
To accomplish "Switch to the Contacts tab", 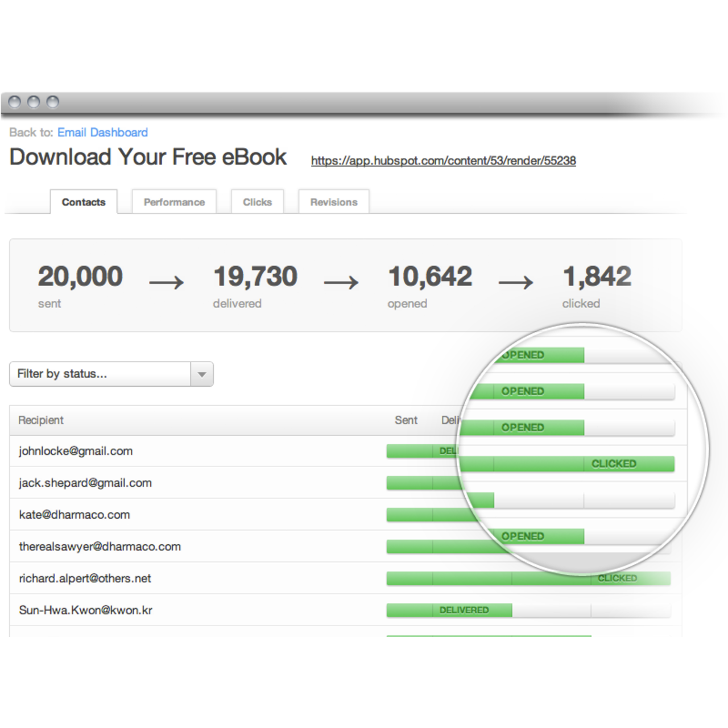I will pyautogui.click(x=84, y=202).
